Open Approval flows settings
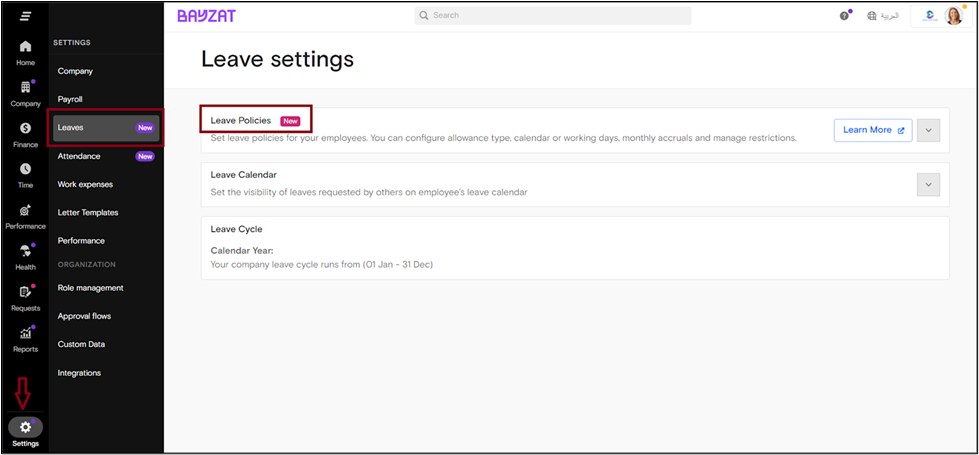 coord(84,316)
